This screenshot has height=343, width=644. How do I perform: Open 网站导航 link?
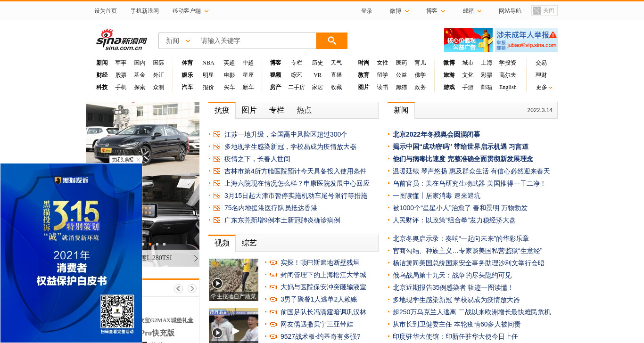click(x=510, y=11)
